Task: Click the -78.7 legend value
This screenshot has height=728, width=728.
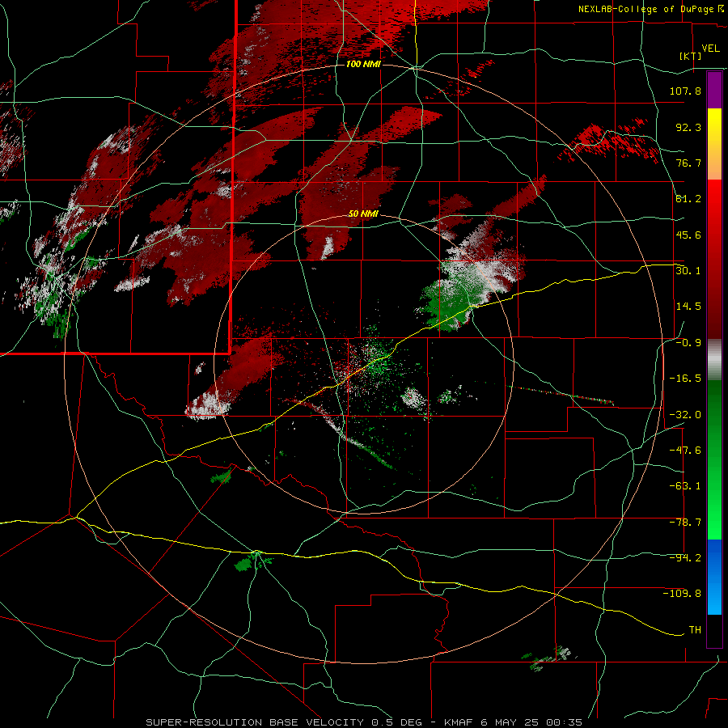Action: tap(685, 523)
